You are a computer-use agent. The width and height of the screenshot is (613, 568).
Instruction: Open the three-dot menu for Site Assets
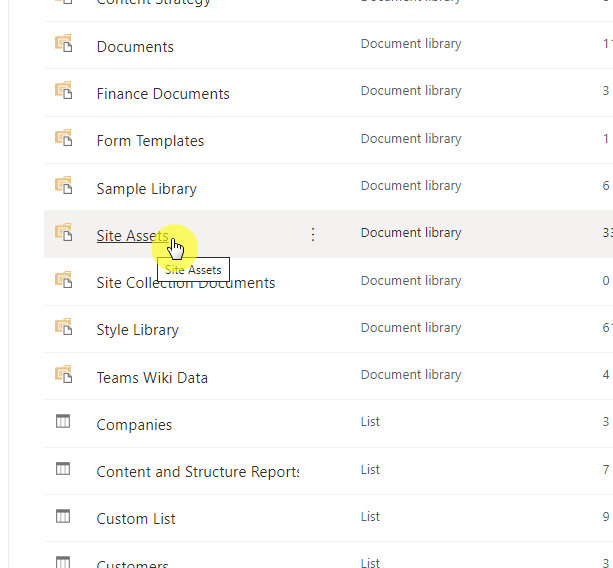click(x=313, y=234)
